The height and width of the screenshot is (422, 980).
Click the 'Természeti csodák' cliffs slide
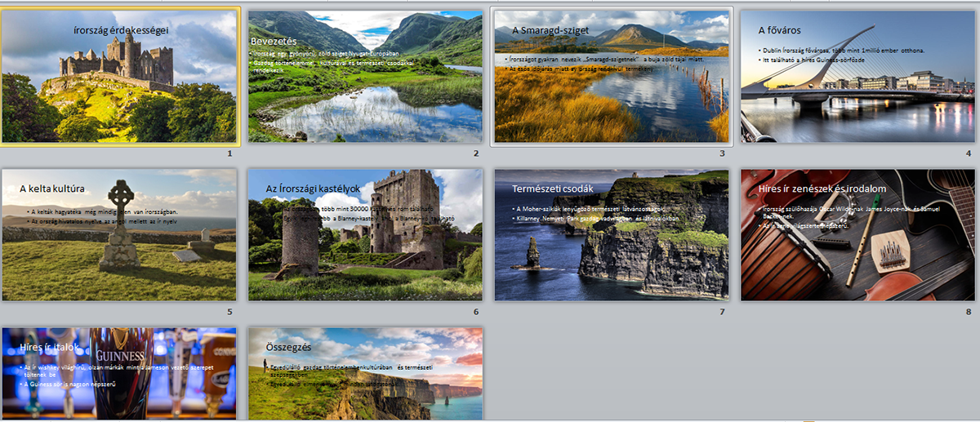(x=612, y=235)
